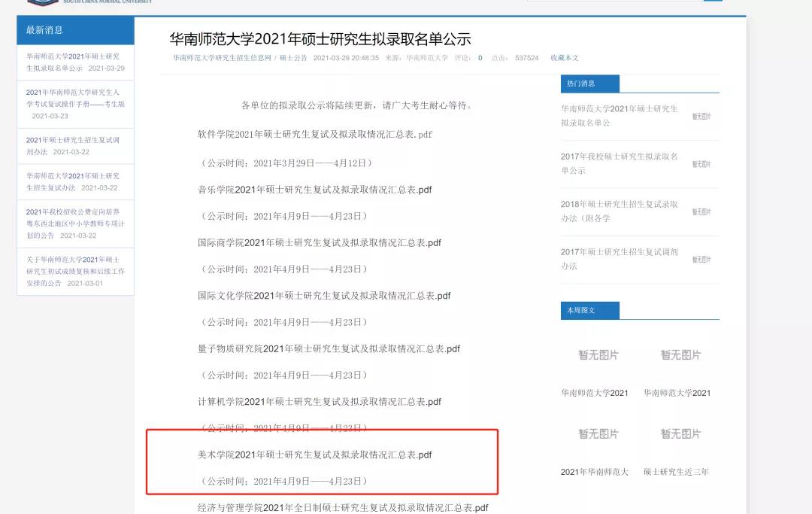This screenshot has height=514, width=812.
Task: Open 量子物质研究院2021年 汇总表.pdf link
Action: (x=329, y=348)
